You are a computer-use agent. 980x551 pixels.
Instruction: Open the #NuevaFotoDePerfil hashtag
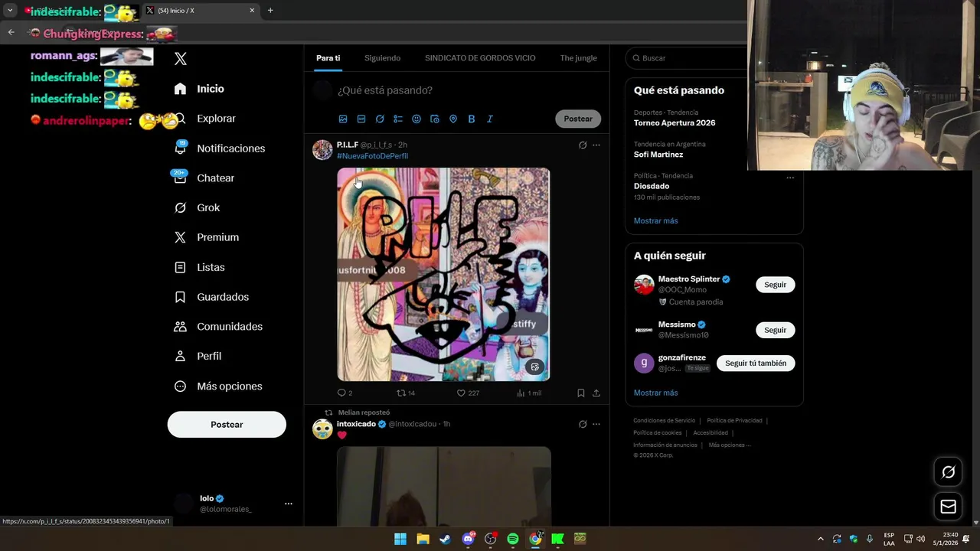coord(372,156)
